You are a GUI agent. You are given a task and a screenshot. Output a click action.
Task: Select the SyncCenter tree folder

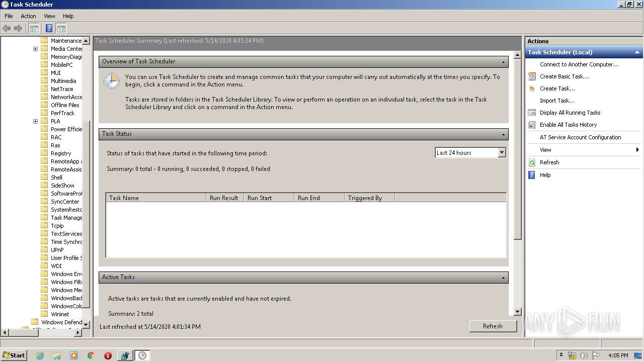coord(65,202)
